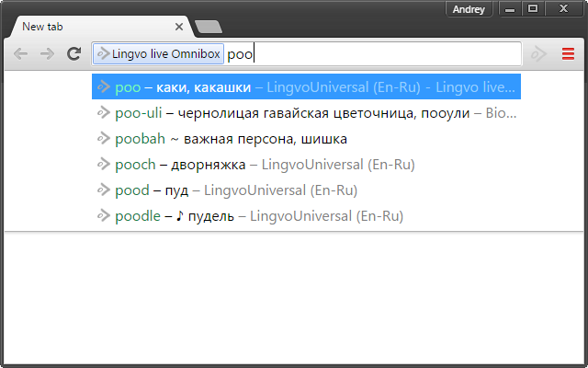Pick the "pooch – дворняжка" suggestion
Screen dimensions: 588x368
coord(306,164)
